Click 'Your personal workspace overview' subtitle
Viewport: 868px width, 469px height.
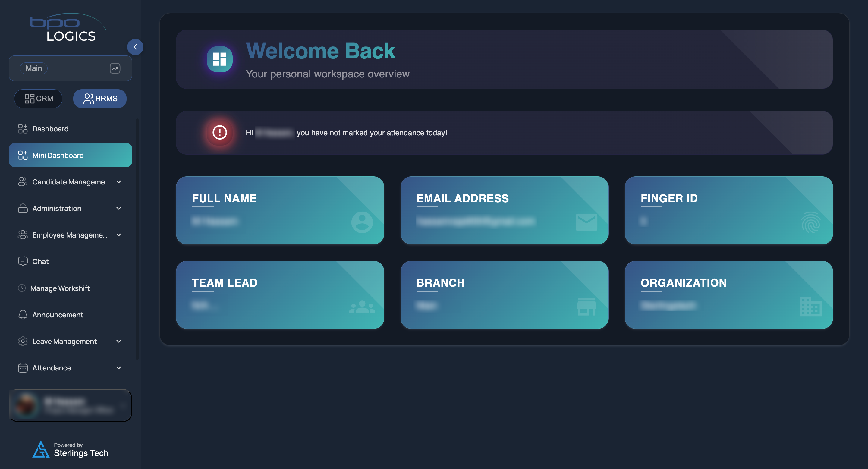328,74
